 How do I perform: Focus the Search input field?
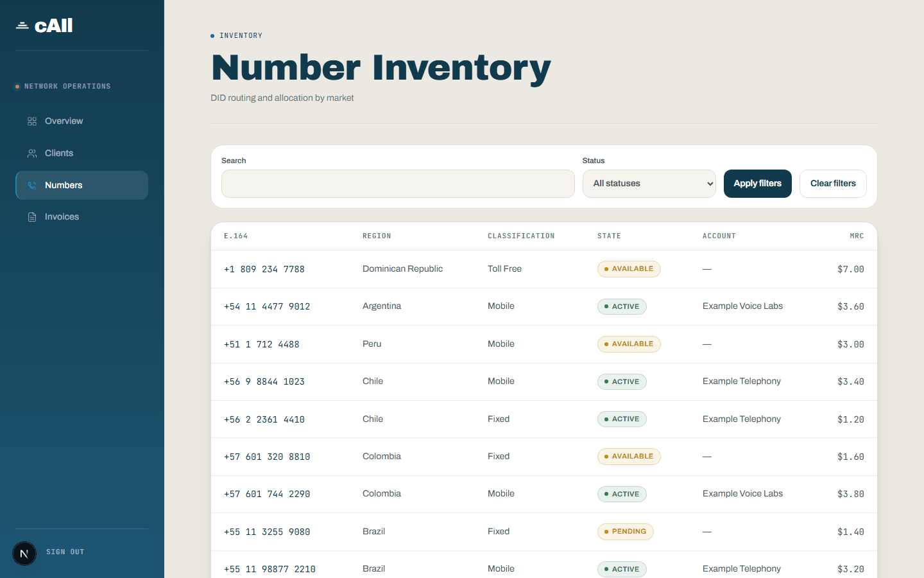(398, 184)
